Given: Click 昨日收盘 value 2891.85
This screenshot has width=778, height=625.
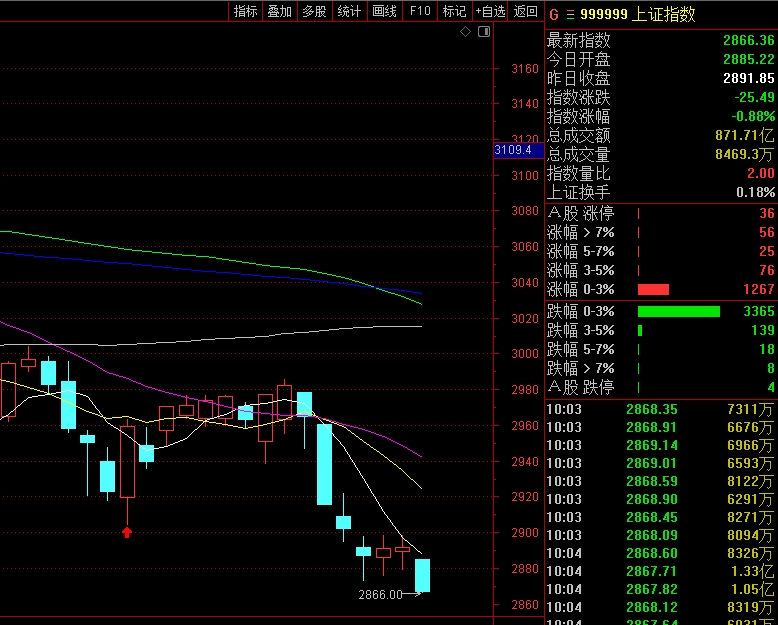Looking at the screenshot, I should (748, 78).
